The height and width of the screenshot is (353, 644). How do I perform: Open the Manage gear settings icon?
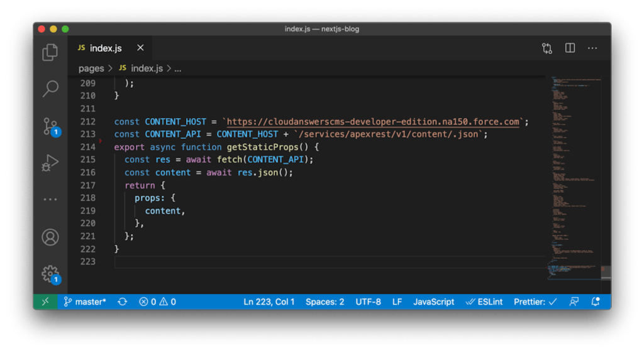[x=50, y=273]
